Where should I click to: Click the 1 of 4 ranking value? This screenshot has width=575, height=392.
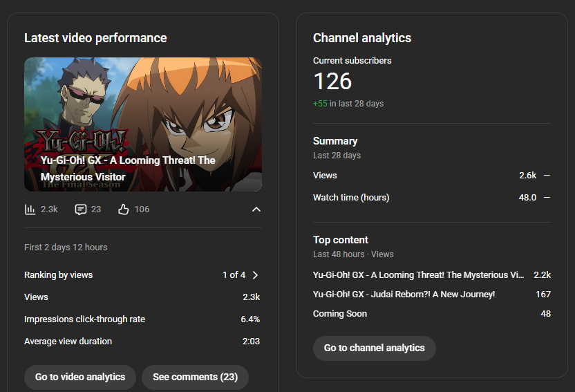[234, 275]
